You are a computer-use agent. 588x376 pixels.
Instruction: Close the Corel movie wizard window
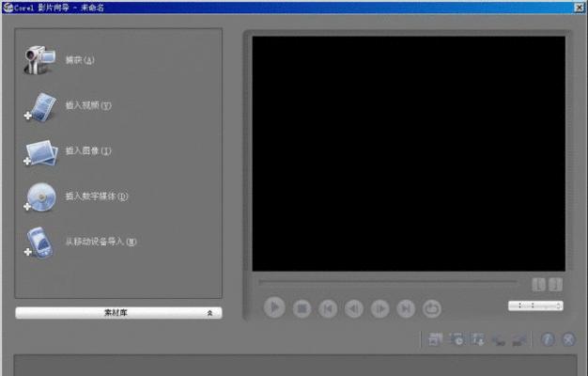pyautogui.click(x=580, y=8)
